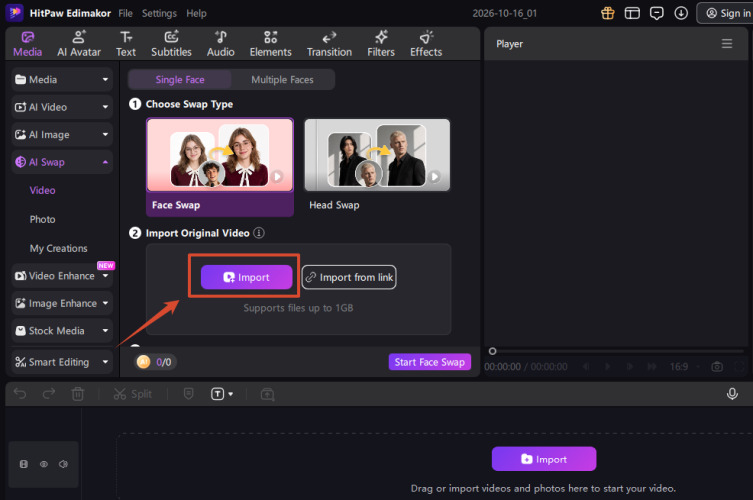Click the timeline export frame icon

coord(267,394)
